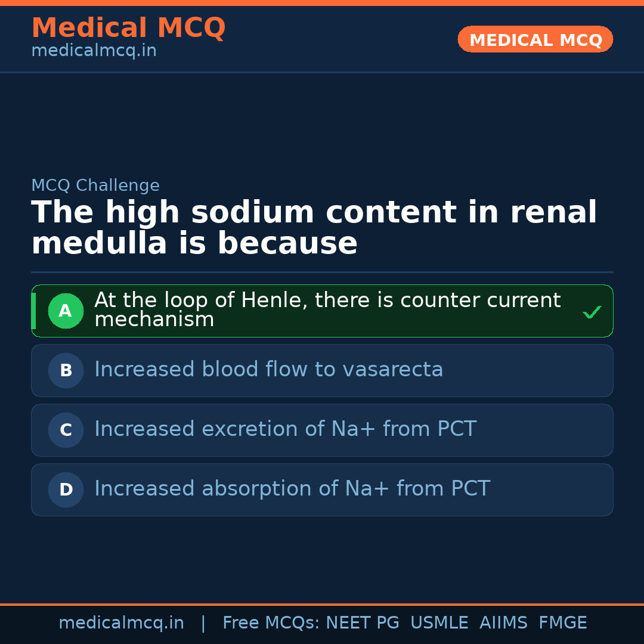
Task: Open medicalmcq.in link in the footer
Action: pos(121,623)
